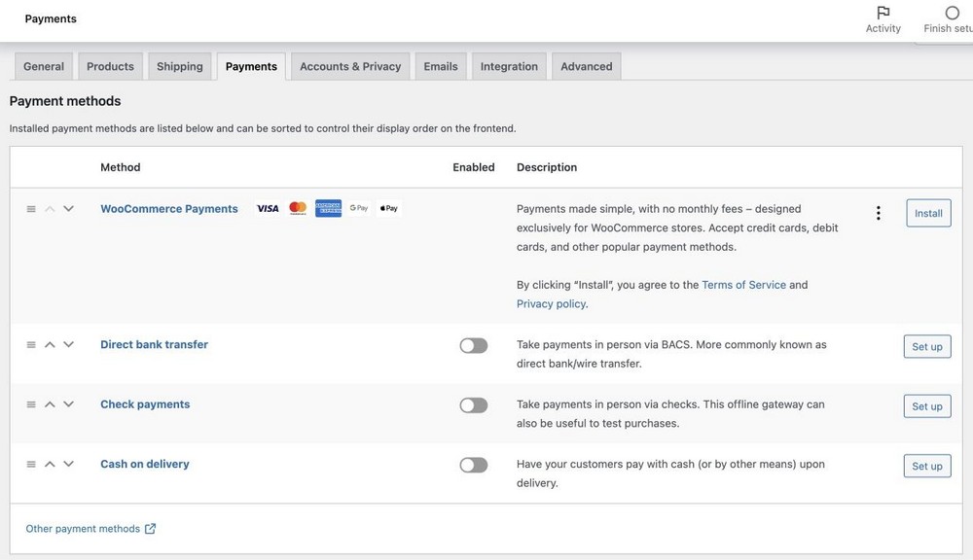Click the Payments page title
The width and height of the screenshot is (973, 560).
pos(51,18)
